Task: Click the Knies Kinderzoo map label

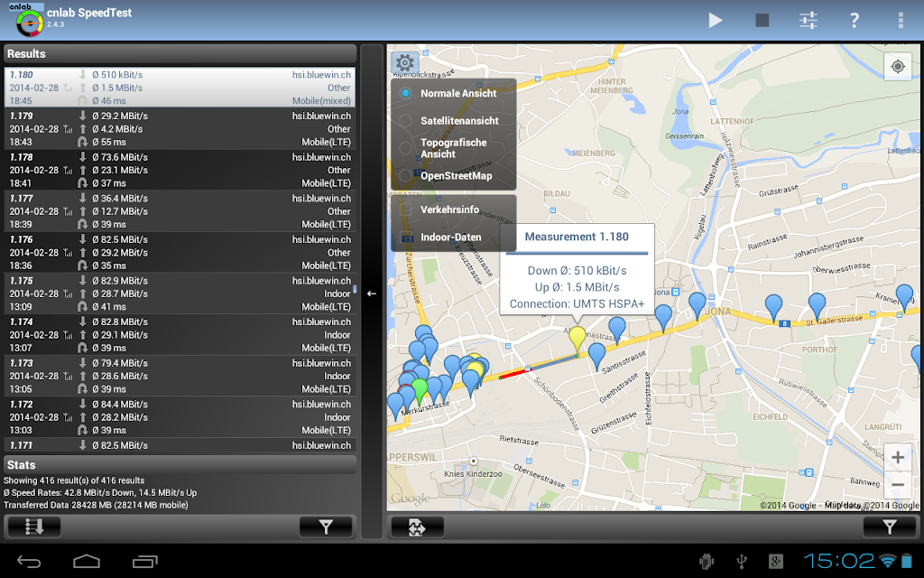Action: coord(473,473)
